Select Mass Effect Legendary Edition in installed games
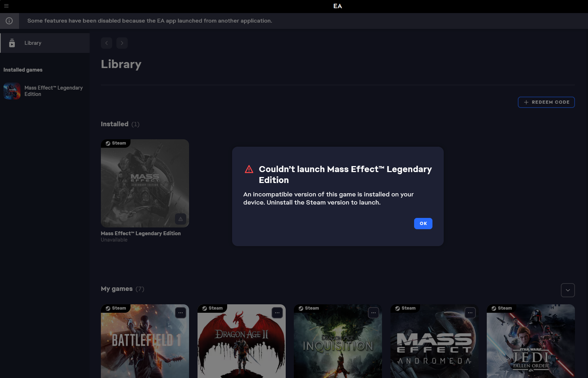The image size is (588, 378). click(45, 91)
